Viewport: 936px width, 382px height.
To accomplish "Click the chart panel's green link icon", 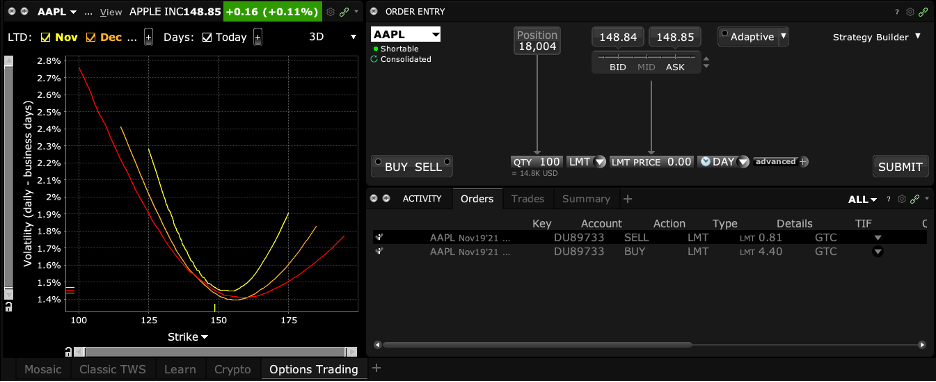I will click(x=344, y=11).
